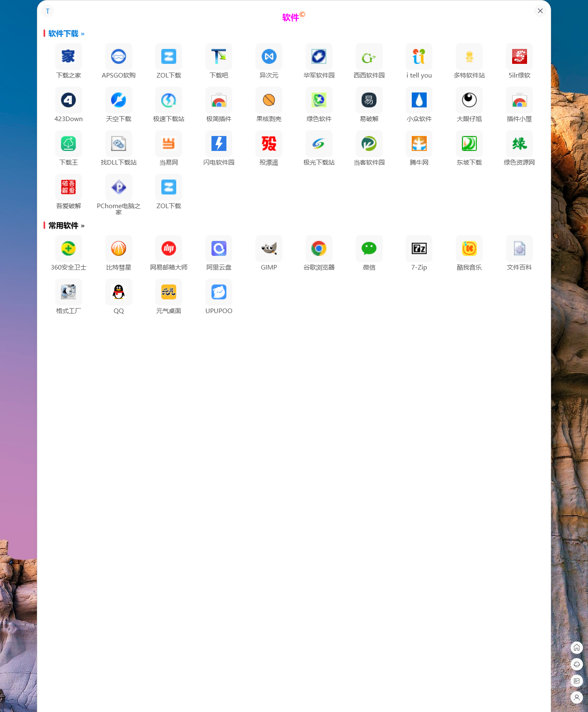
Task: Open the PChome电脑之家 link
Action: 119,187
